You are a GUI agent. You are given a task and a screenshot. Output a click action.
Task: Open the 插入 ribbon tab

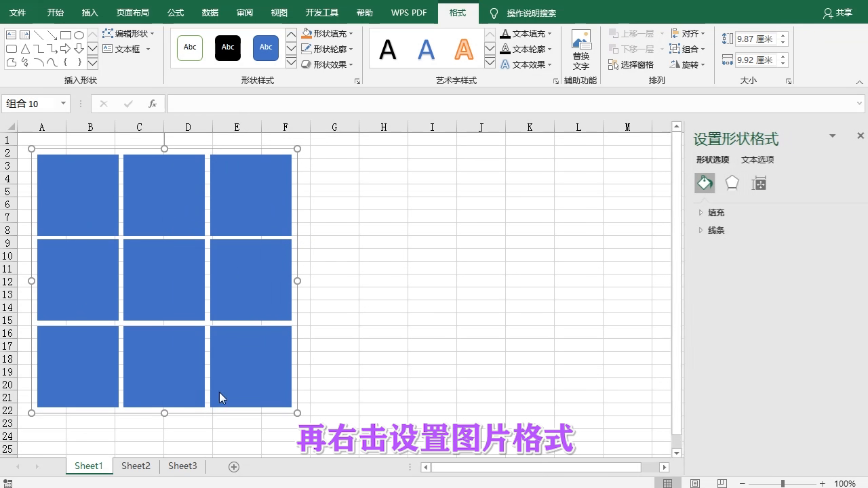click(x=90, y=13)
